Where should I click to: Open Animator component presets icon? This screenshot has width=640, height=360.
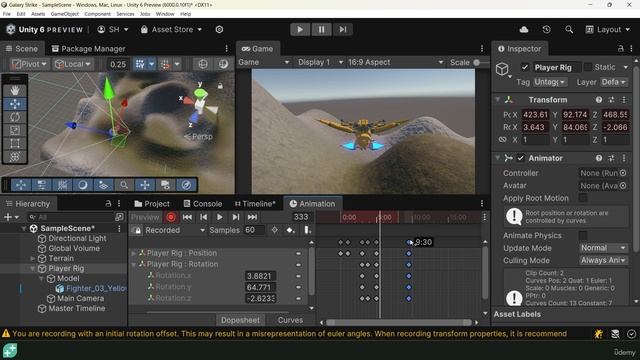click(611, 158)
